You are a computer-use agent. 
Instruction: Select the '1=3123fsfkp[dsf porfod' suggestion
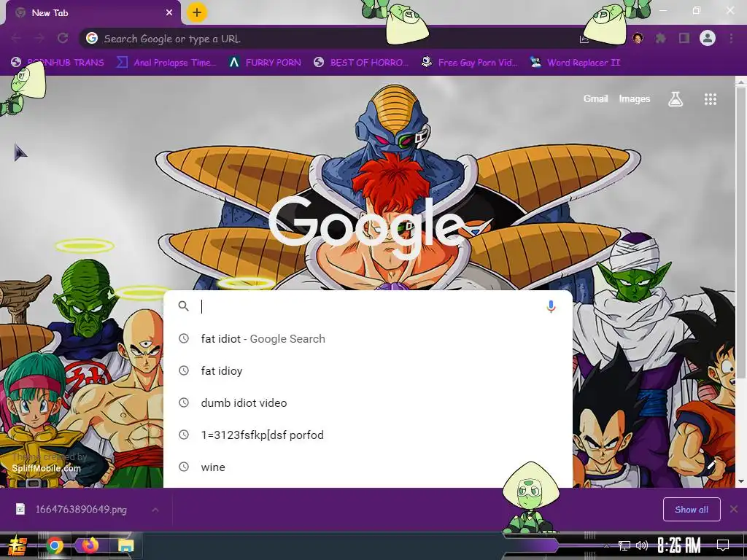[368, 435]
